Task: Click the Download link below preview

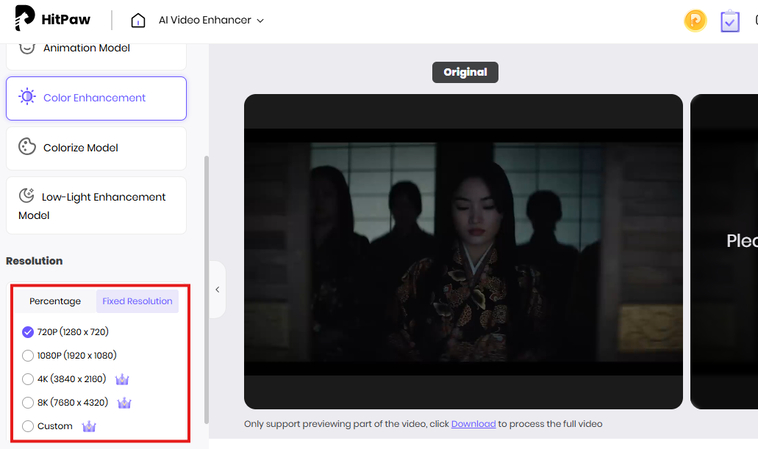Action: [473, 424]
